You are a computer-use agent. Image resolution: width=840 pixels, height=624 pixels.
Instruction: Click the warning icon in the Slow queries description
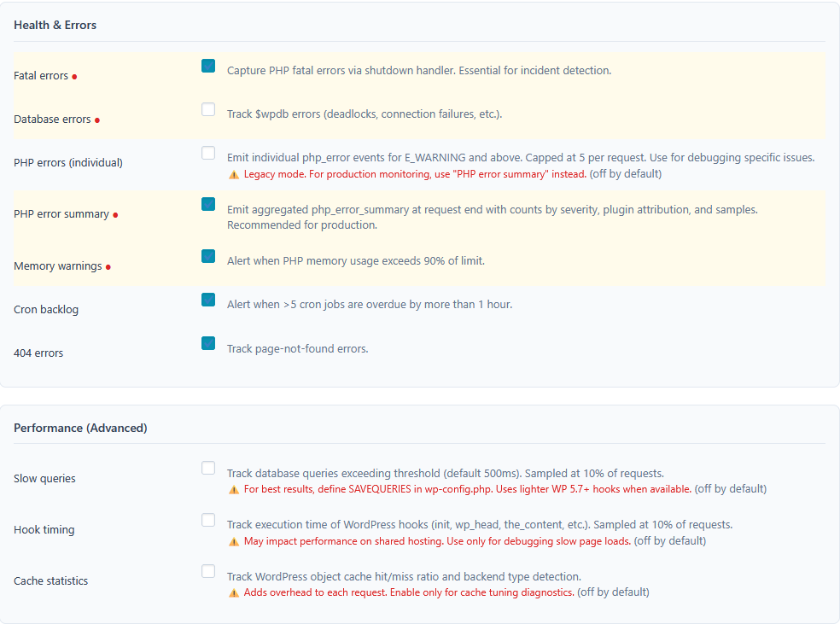[233, 488]
